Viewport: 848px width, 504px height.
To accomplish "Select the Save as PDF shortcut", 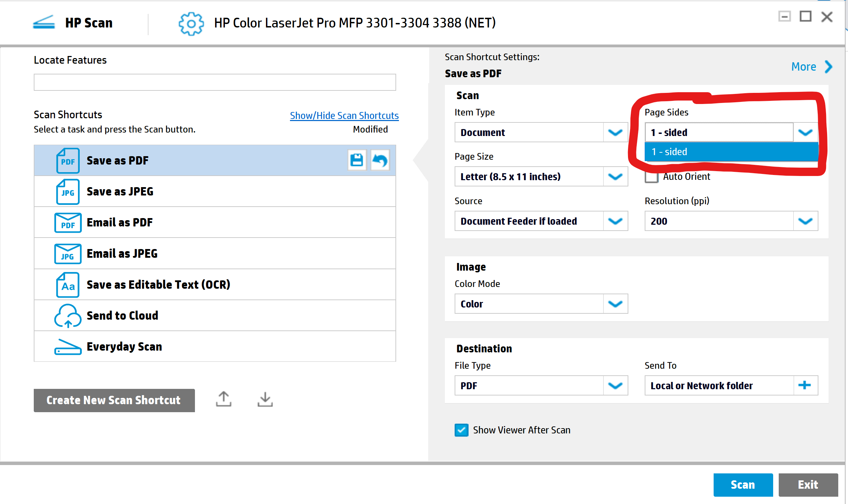I will (215, 160).
